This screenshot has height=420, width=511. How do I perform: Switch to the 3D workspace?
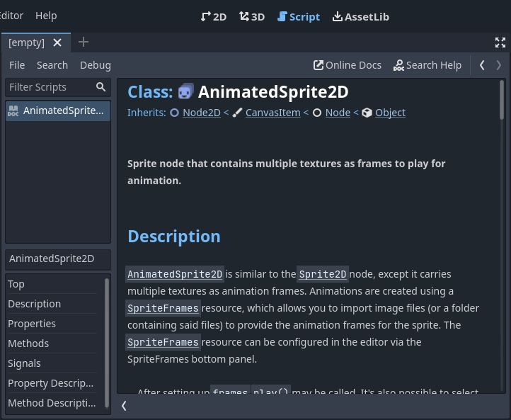point(252,16)
